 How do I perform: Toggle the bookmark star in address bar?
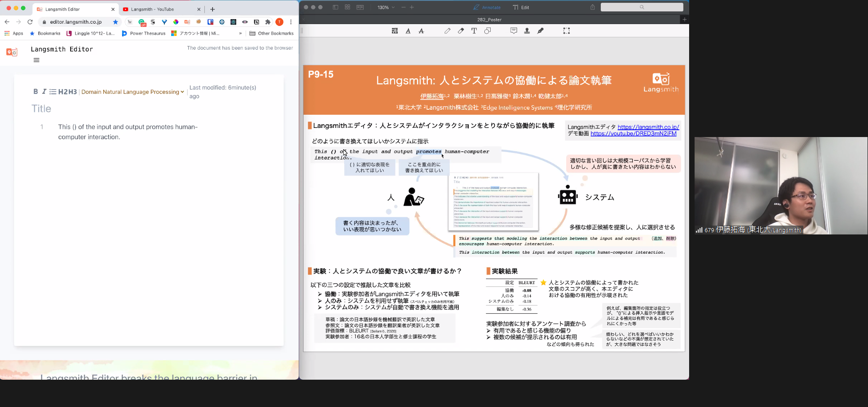point(116,22)
